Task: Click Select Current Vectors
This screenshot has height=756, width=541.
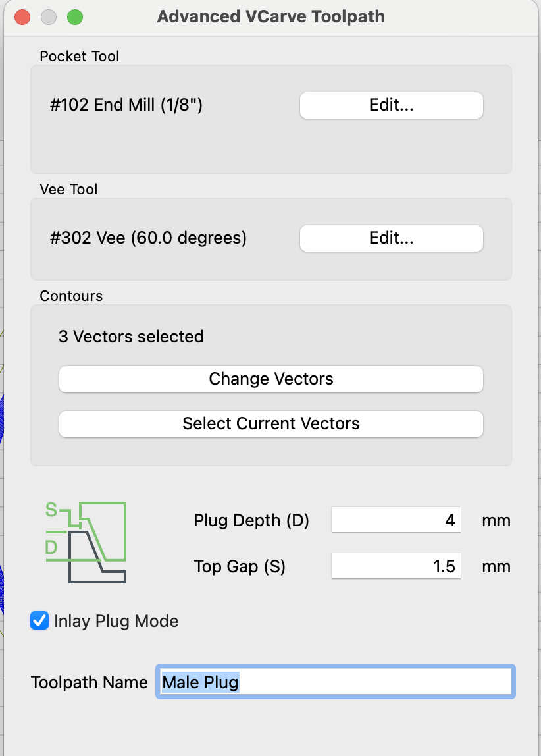Action: [x=270, y=423]
